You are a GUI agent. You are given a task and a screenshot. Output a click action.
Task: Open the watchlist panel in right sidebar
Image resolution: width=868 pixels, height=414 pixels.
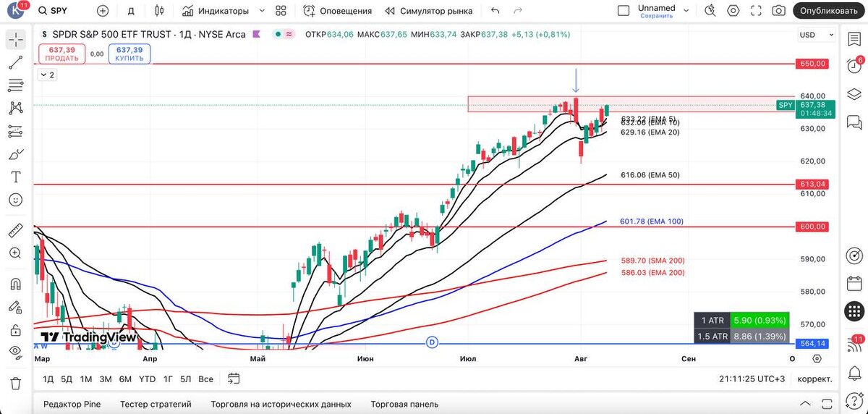854,39
